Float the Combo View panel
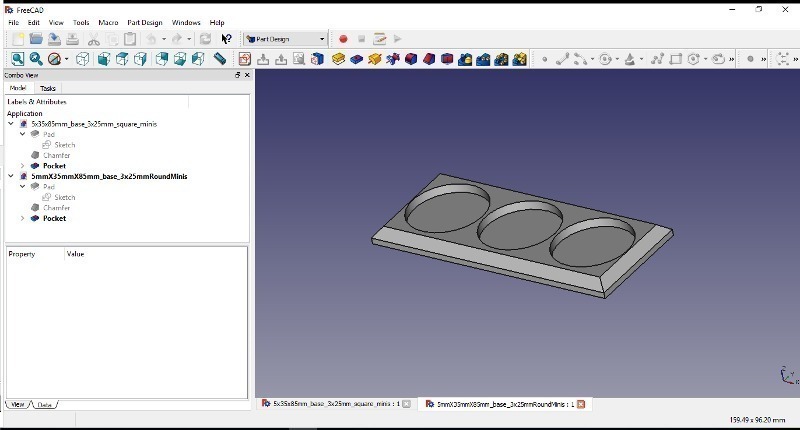The image size is (800, 430). point(237,75)
